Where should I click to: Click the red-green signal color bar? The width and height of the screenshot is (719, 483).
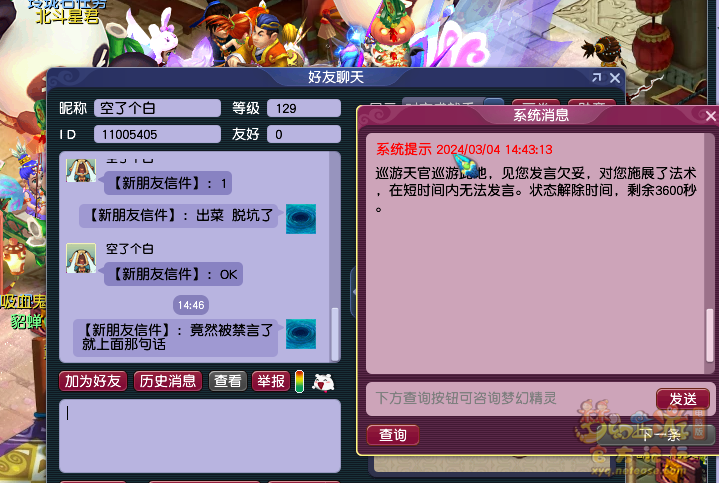coord(299,382)
